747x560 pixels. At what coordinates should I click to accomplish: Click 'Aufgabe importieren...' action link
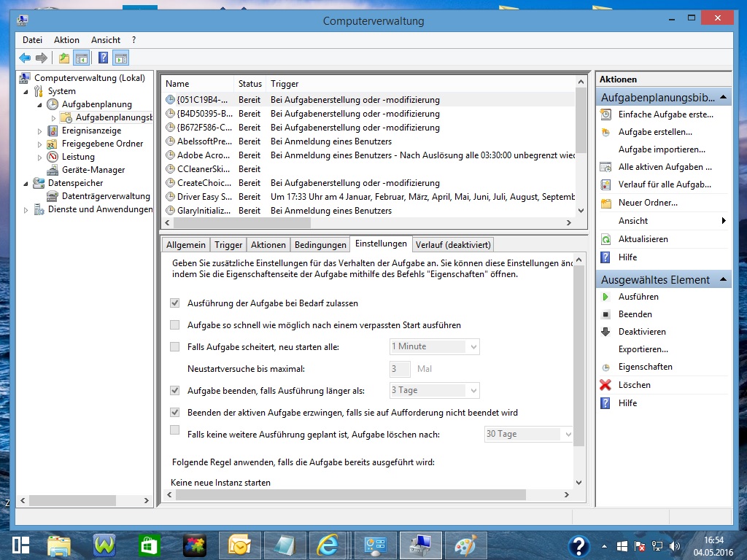661,149
